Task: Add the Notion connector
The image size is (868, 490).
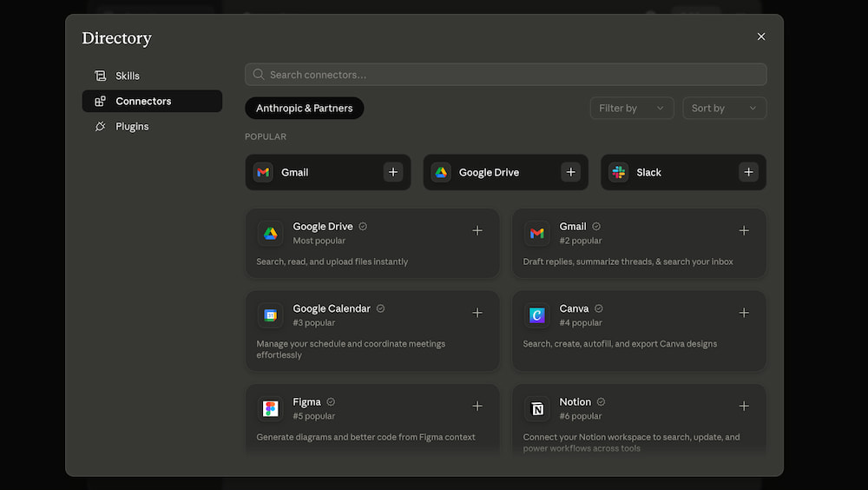Action: click(x=744, y=407)
